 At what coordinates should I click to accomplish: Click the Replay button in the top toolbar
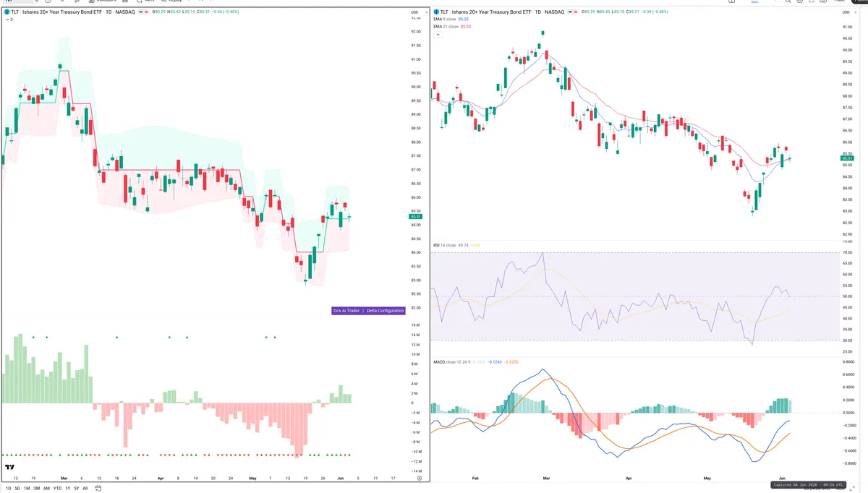coord(171,1)
